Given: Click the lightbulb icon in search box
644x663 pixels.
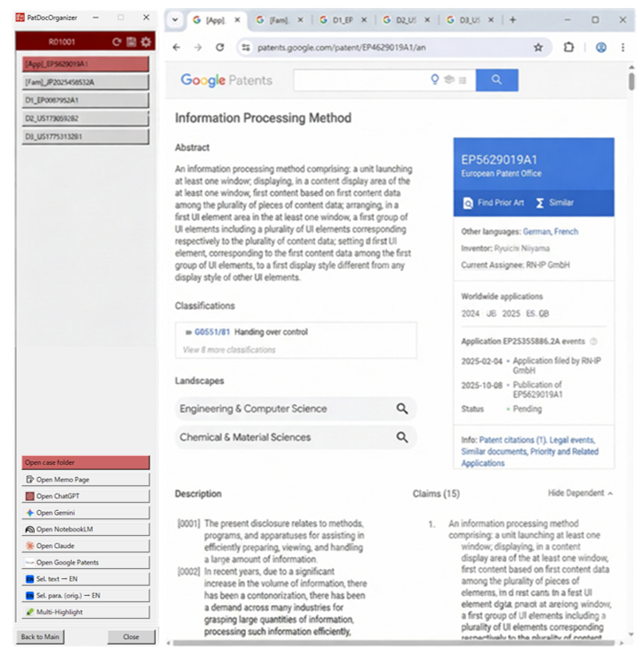Looking at the screenshot, I should (435, 79).
